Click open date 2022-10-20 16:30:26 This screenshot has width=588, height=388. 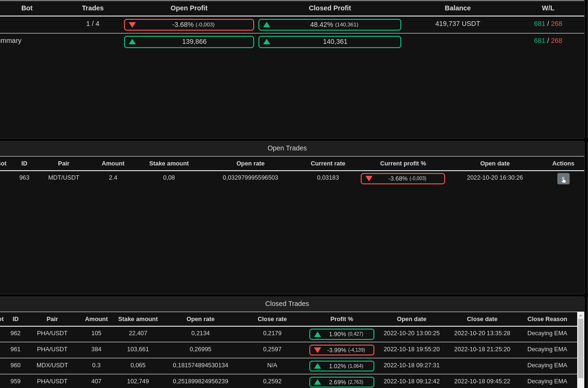[x=495, y=178]
